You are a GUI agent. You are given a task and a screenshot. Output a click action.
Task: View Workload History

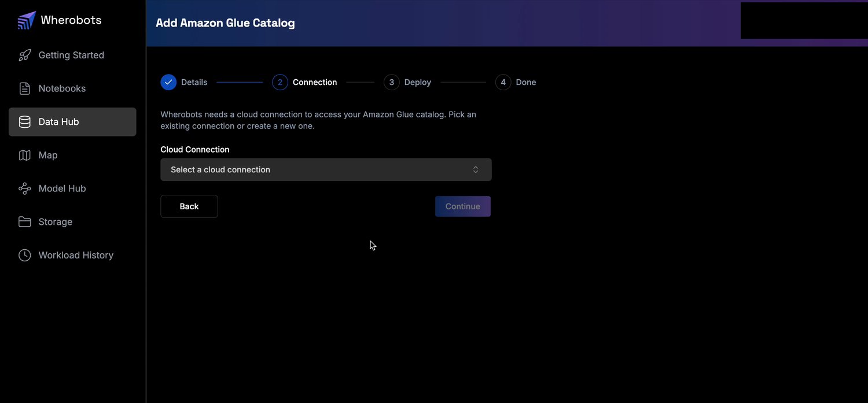pyautogui.click(x=72, y=255)
